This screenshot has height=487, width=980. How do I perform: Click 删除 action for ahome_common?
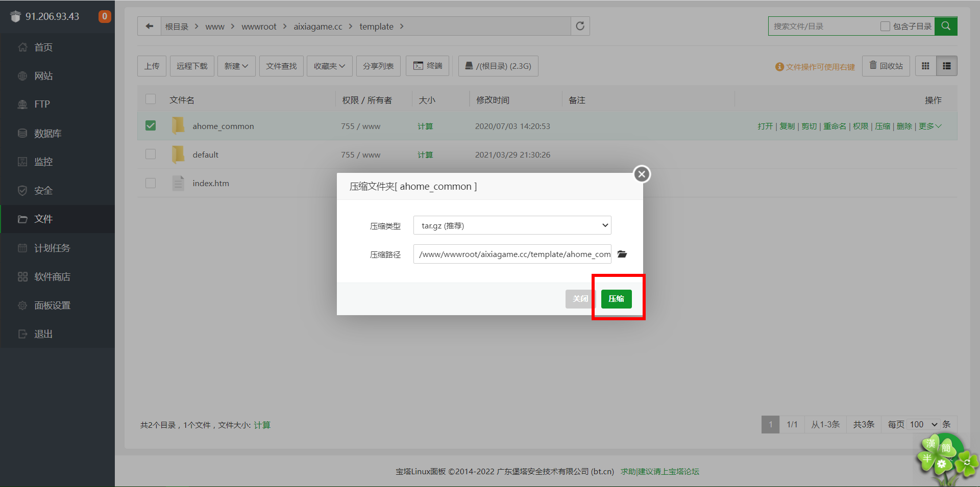click(x=904, y=126)
